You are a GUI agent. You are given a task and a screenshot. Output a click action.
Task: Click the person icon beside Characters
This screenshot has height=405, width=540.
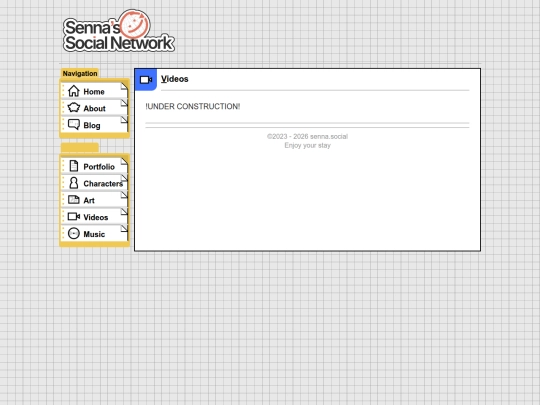pos(74,183)
